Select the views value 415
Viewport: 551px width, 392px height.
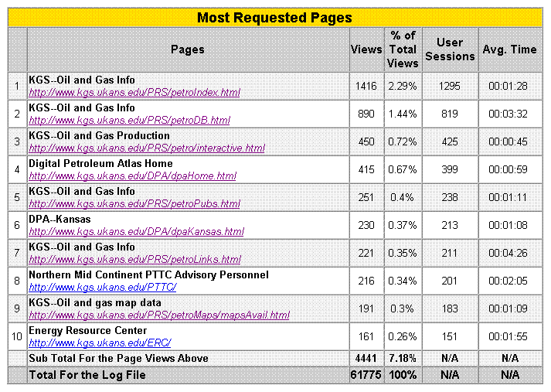click(x=366, y=169)
